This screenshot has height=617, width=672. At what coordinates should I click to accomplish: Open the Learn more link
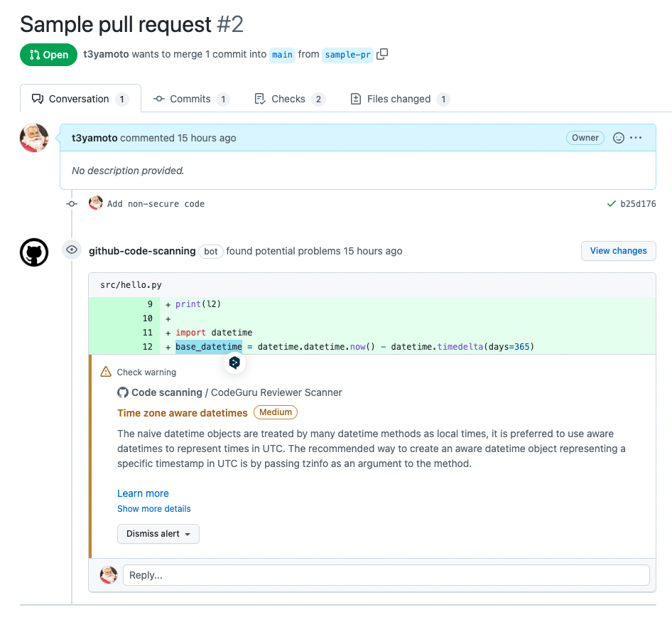(143, 493)
